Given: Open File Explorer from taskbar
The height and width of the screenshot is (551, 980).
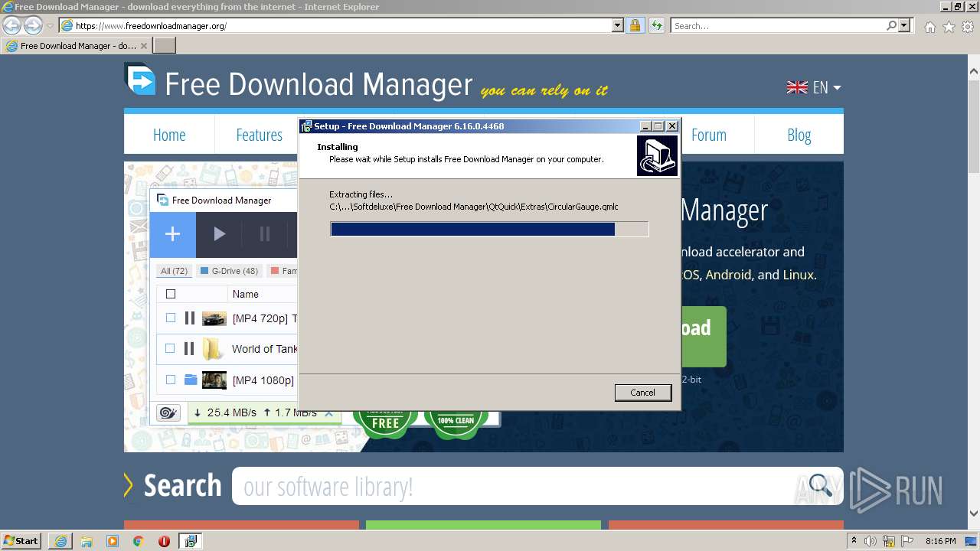Looking at the screenshot, I should click(87, 541).
